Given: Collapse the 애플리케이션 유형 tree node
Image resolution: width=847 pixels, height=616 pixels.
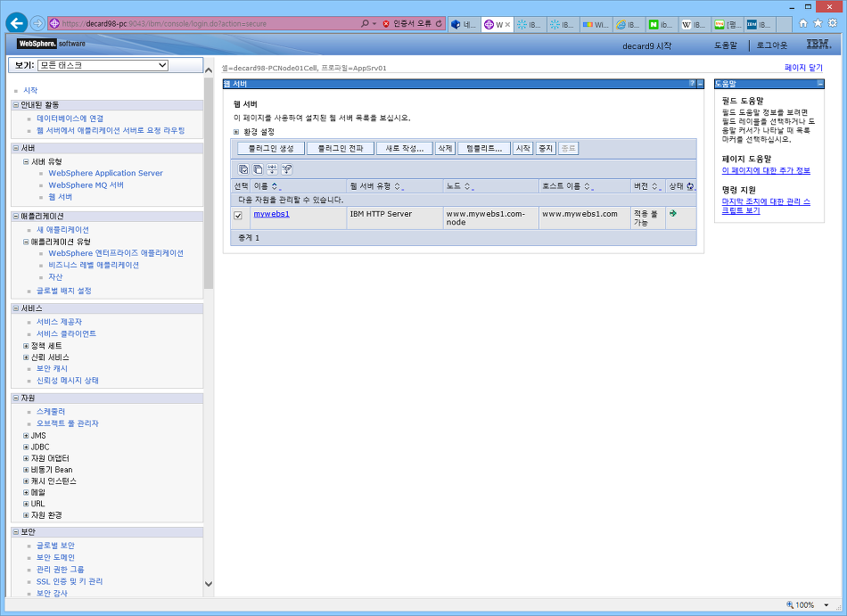Looking at the screenshot, I should (x=26, y=242).
